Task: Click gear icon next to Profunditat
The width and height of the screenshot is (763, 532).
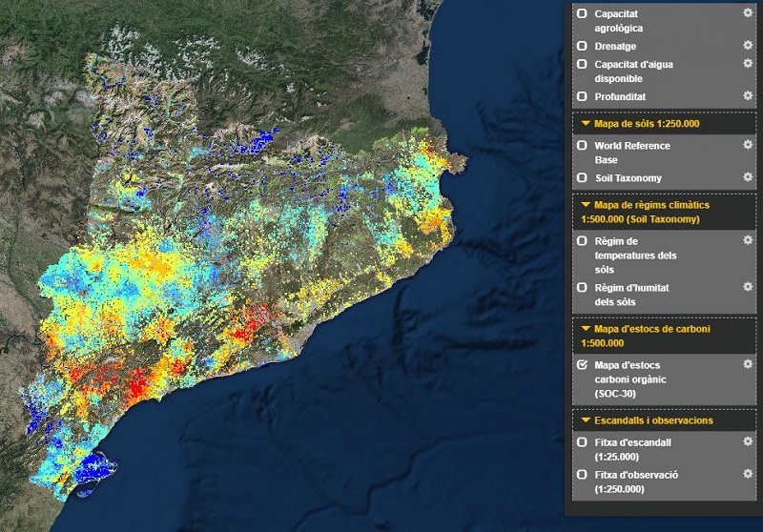Action: click(748, 95)
